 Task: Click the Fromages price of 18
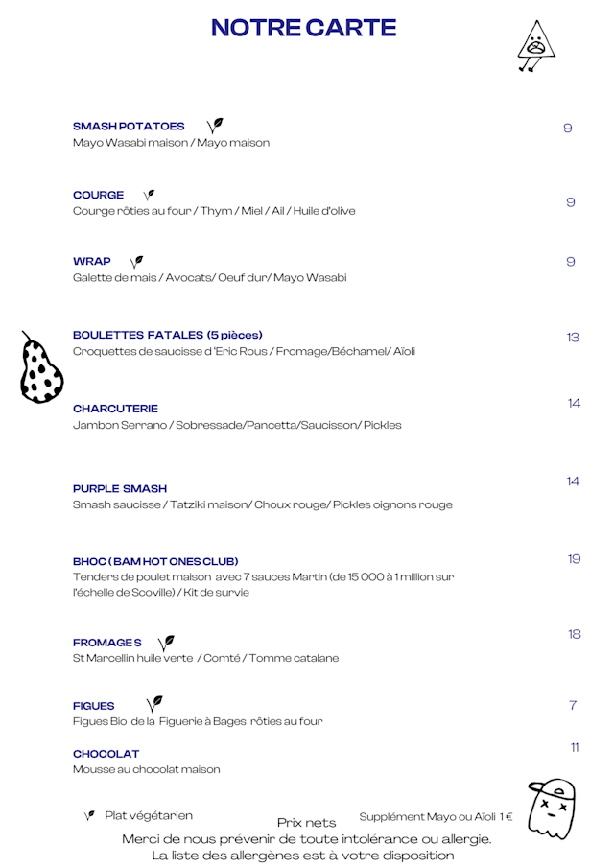tap(574, 634)
